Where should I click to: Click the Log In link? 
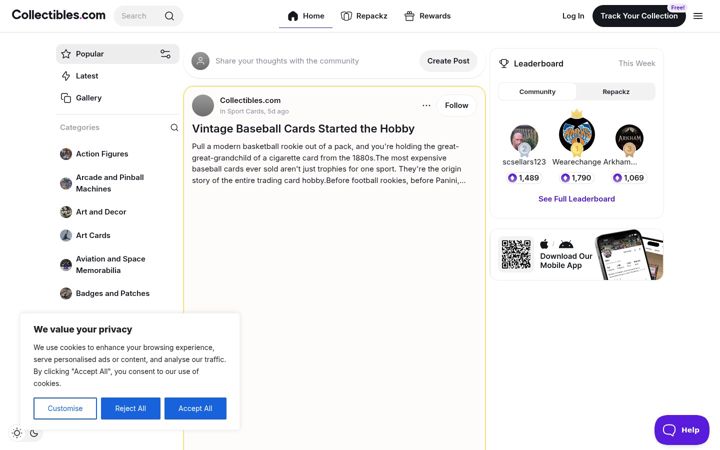point(573,16)
